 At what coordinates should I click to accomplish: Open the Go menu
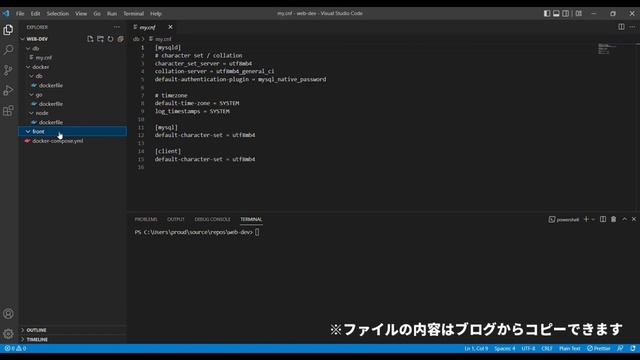(x=97, y=13)
